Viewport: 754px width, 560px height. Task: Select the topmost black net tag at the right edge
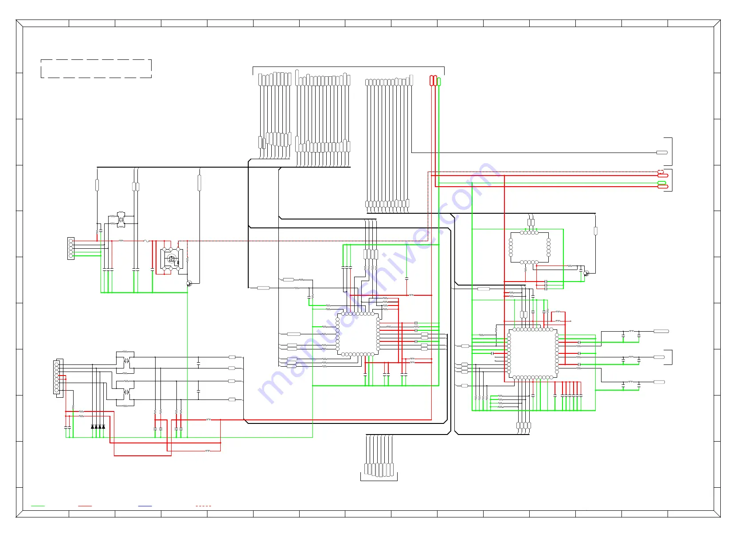point(662,153)
